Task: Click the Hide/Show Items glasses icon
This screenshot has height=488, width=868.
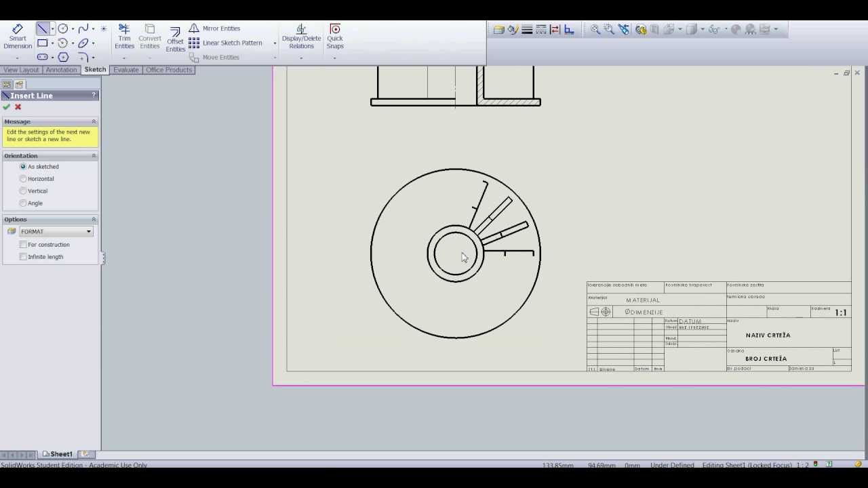Action: click(x=713, y=29)
